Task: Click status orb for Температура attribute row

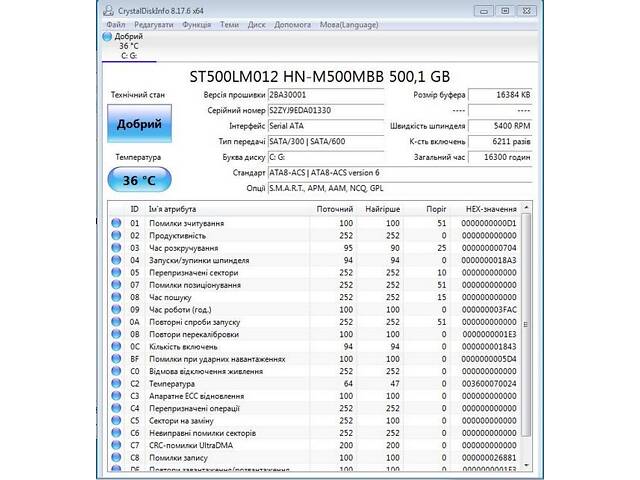Action: point(116,383)
